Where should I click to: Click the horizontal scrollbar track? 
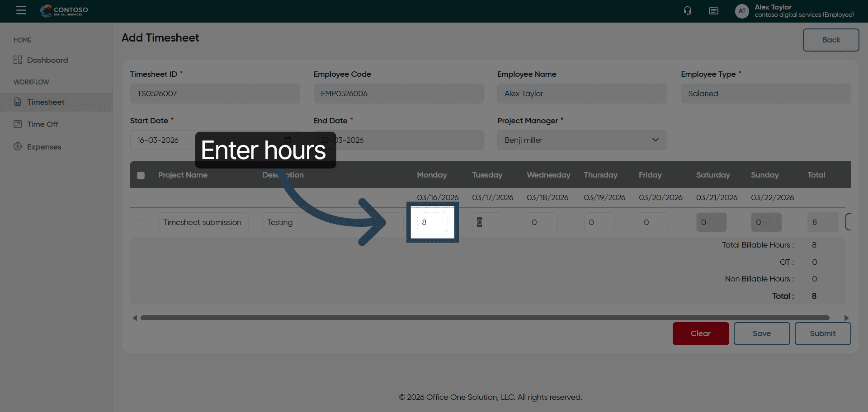(485, 318)
